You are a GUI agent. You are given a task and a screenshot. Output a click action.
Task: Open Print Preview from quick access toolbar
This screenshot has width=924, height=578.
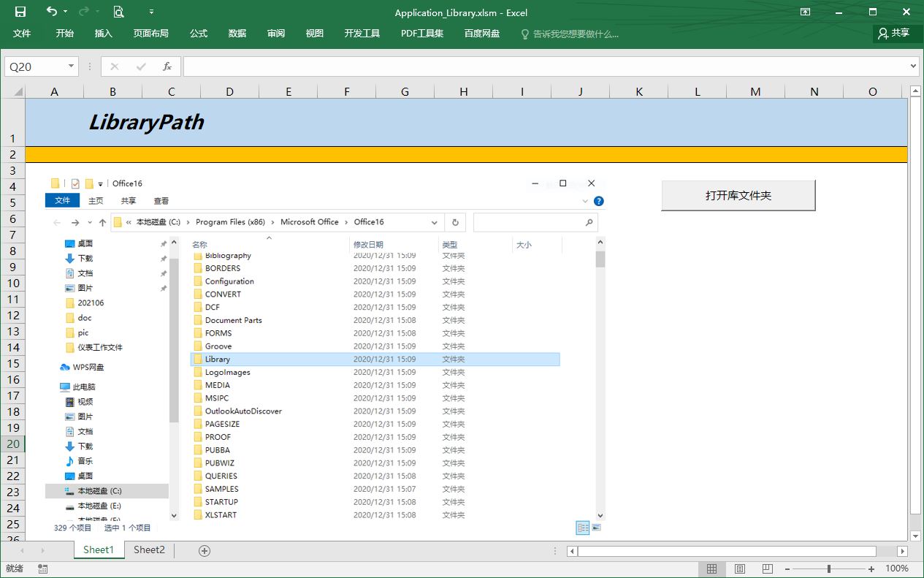click(118, 12)
